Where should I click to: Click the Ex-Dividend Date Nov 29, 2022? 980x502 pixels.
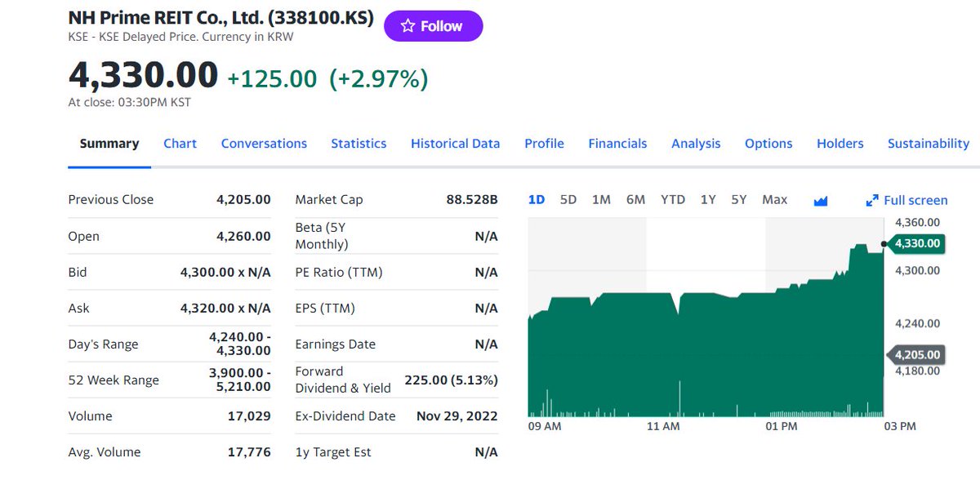pyautogui.click(x=457, y=416)
